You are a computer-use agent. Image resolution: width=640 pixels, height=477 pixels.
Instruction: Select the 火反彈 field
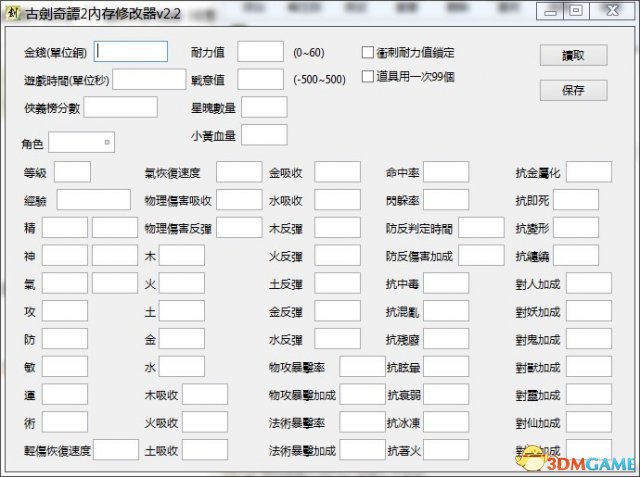[338, 255]
